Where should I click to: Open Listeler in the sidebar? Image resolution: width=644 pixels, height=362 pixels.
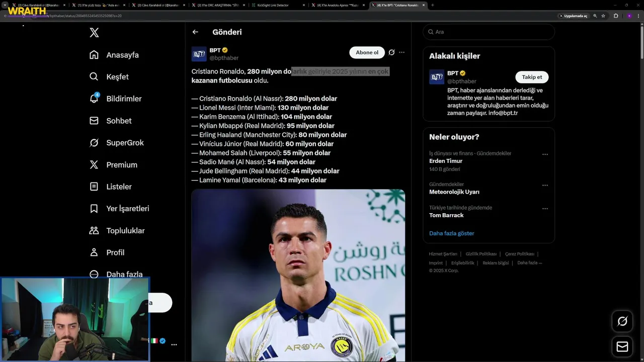click(111, 187)
